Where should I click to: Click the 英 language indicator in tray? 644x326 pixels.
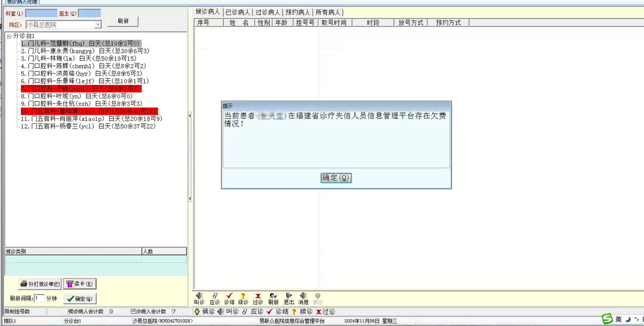coord(619,319)
